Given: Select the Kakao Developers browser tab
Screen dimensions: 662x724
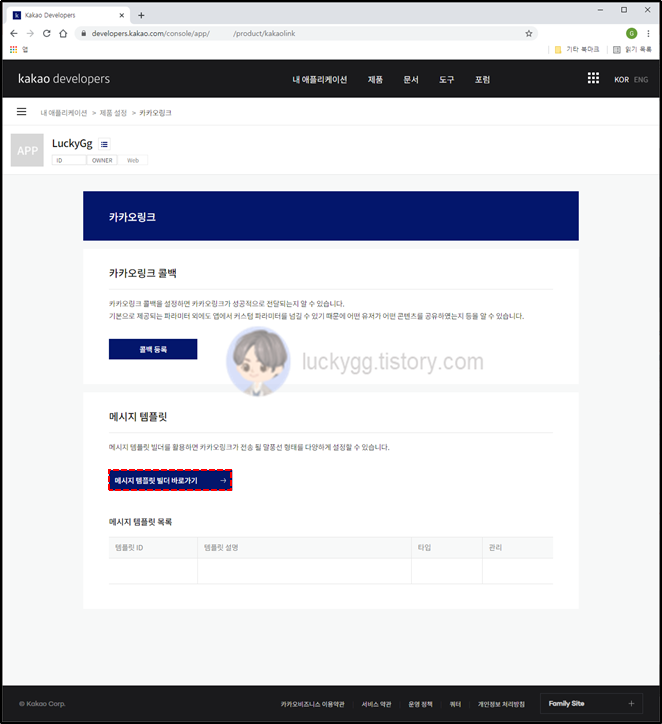Looking at the screenshot, I should tap(68, 15).
